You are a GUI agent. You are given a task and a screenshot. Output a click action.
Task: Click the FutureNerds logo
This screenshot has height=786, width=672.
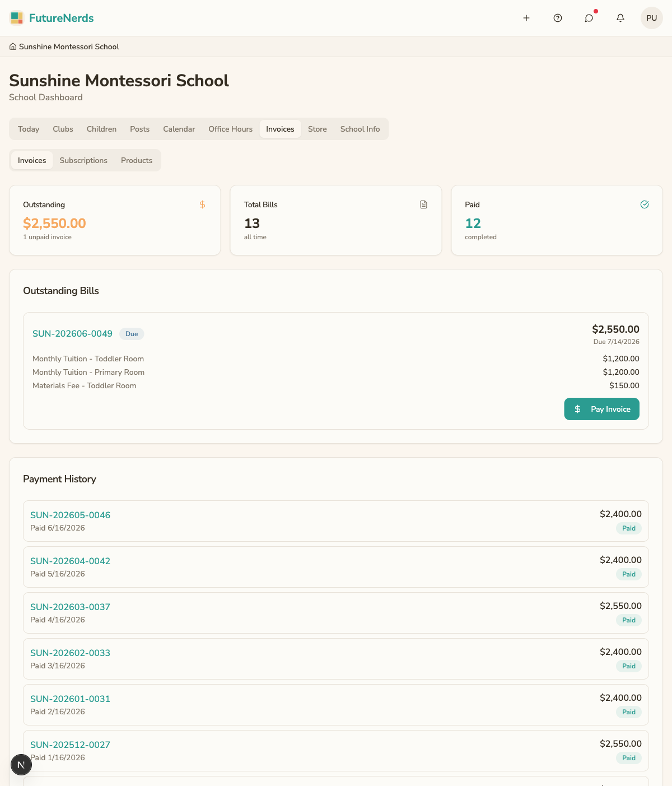52,18
